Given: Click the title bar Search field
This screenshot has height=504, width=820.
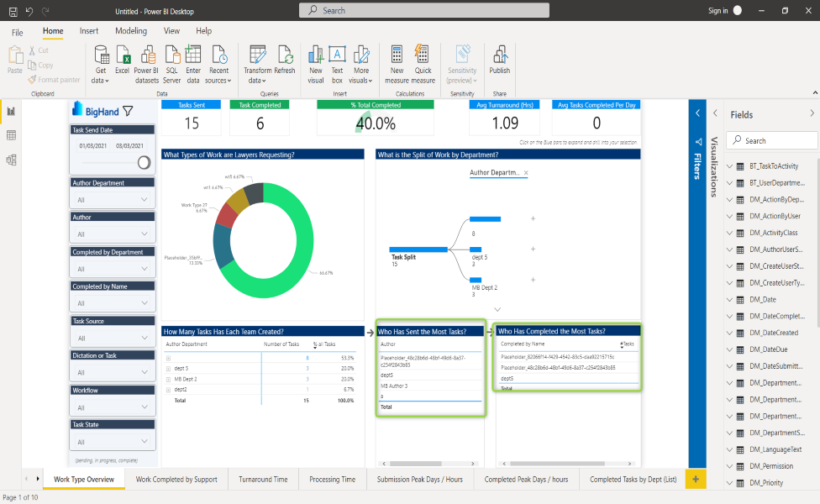Looking at the screenshot, I should pyautogui.click(x=424, y=10).
